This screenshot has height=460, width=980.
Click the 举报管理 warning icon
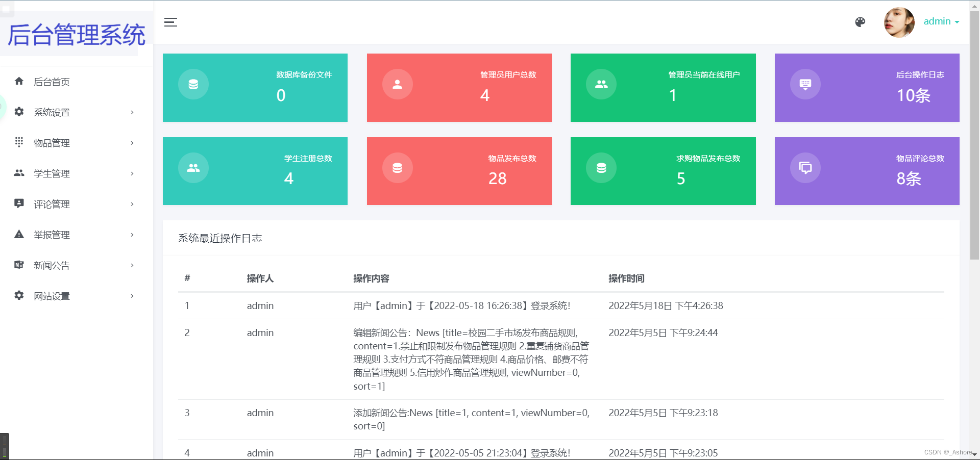(x=19, y=235)
